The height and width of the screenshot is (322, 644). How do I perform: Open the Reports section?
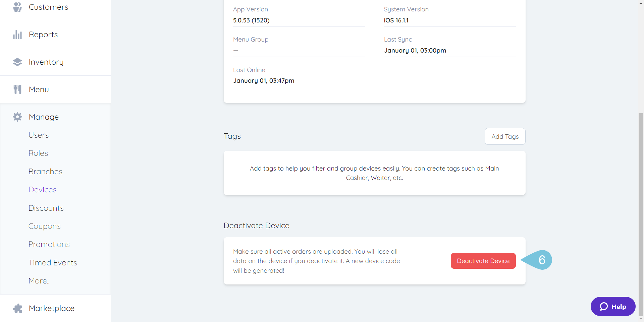55,35
